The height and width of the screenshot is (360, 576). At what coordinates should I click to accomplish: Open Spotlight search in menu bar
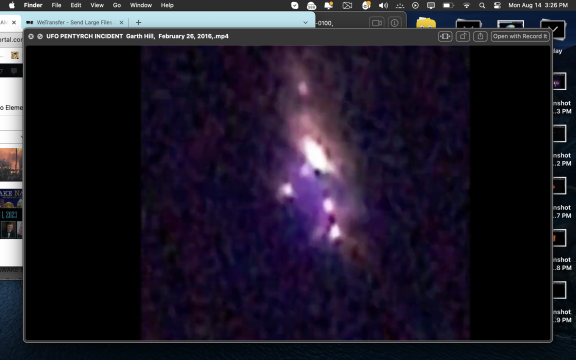[482, 5]
